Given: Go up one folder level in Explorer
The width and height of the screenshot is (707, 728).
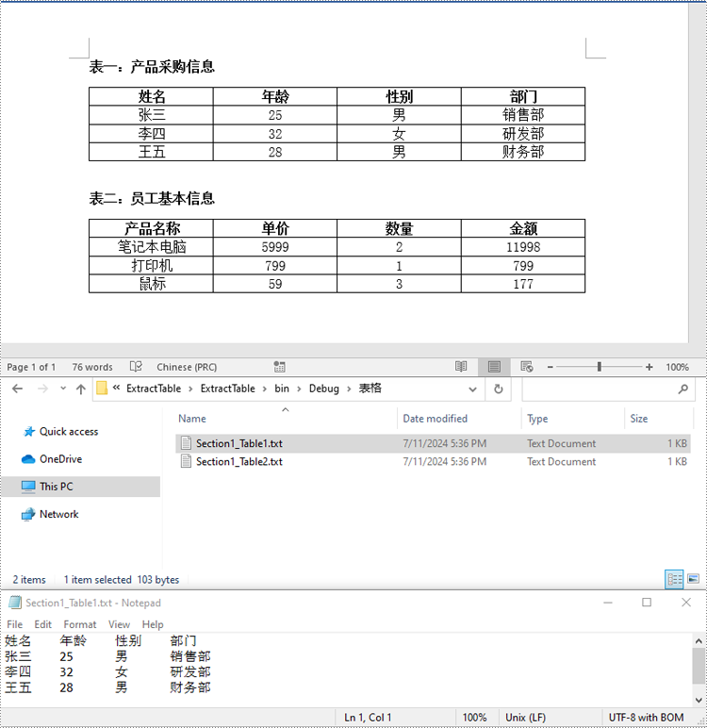Looking at the screenshot, I should [81, 389].
